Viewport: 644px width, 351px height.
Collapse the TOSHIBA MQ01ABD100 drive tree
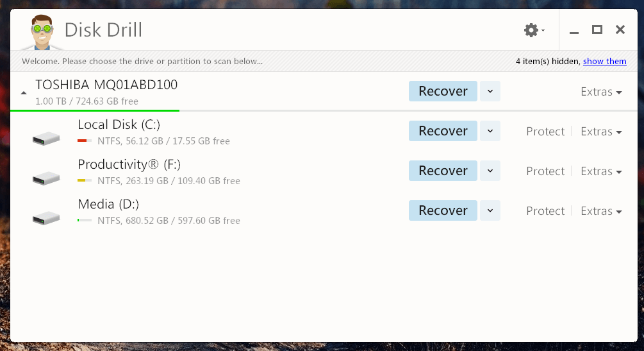point(24,93)
